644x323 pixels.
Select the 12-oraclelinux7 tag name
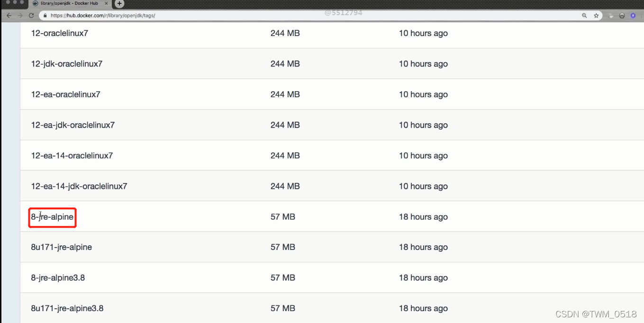click(60, 33)
